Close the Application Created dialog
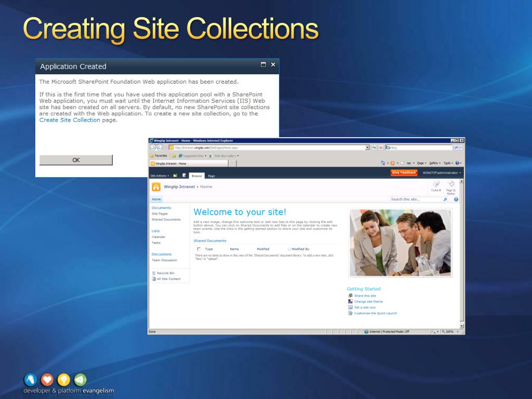 tap(273, 64)
